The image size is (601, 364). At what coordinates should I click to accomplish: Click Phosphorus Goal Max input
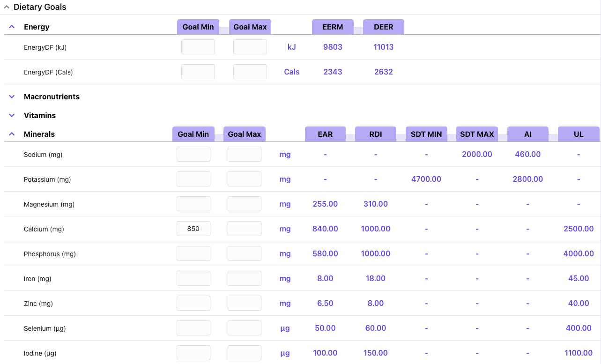pyautogui.click(x=245, y=253)
